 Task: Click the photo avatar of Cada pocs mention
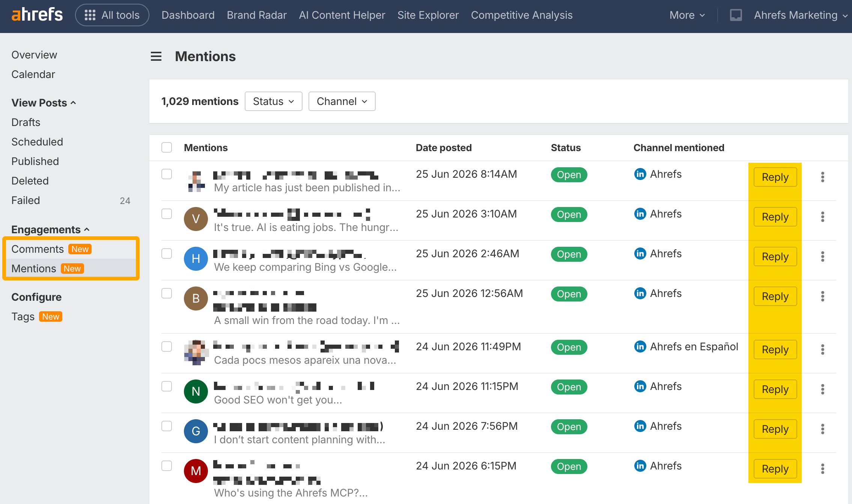tap(196, 352)
